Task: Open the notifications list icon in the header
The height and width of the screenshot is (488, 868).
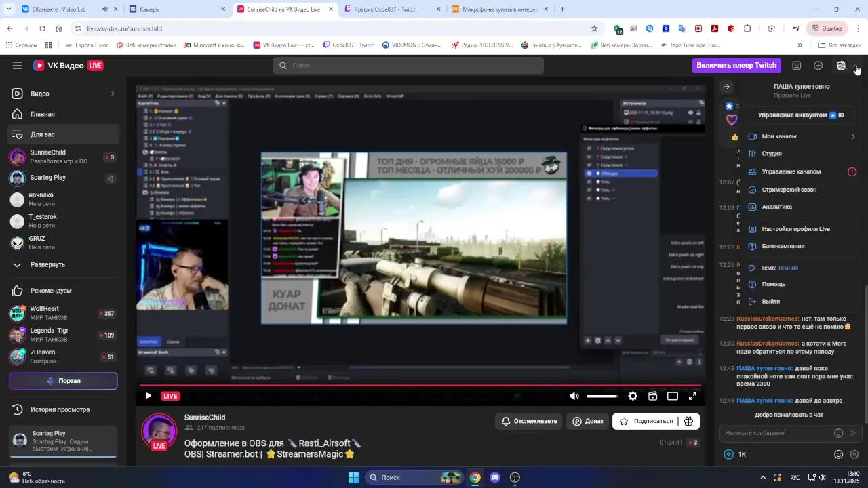Action: tap(797, 66)
